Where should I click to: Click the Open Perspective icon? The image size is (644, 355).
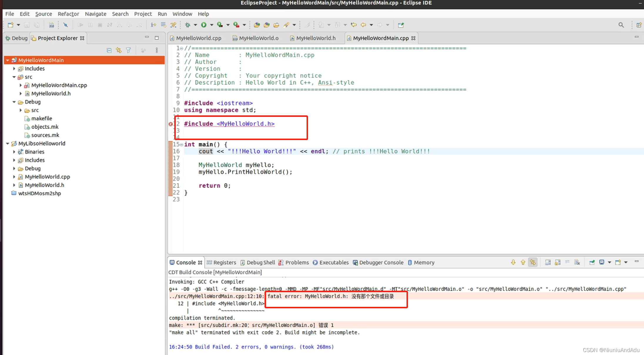(x=639, y=25)
